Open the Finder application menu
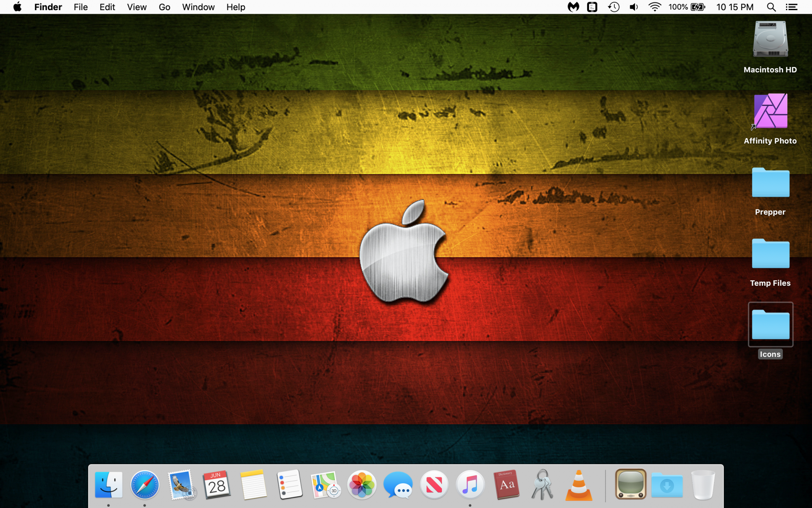The height and width of the screenshot is (508, 812). tap(48, 7)
